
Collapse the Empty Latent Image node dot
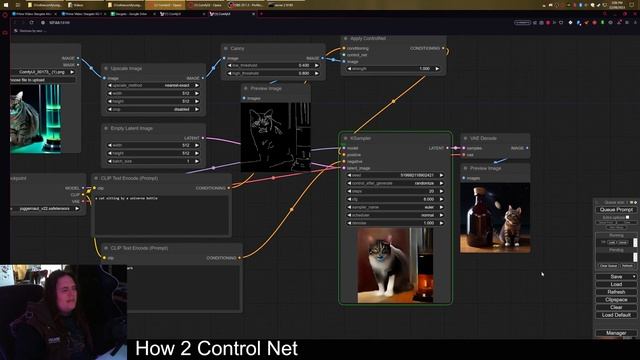[x=106, y=128]
